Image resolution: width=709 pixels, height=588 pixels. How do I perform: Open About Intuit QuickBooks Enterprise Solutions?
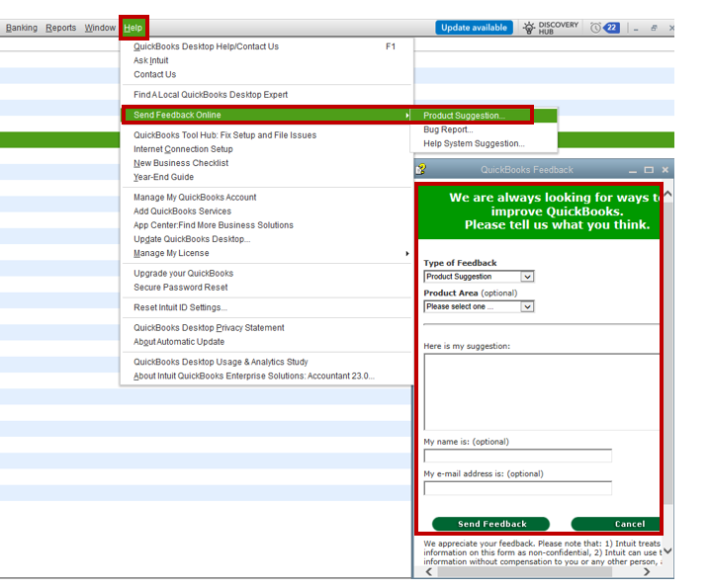click(267, 377)
